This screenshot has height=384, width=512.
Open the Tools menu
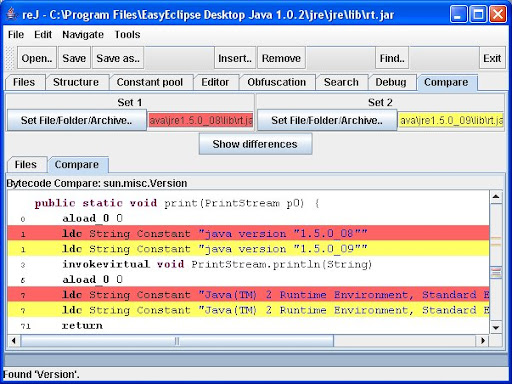click(127, 35)
